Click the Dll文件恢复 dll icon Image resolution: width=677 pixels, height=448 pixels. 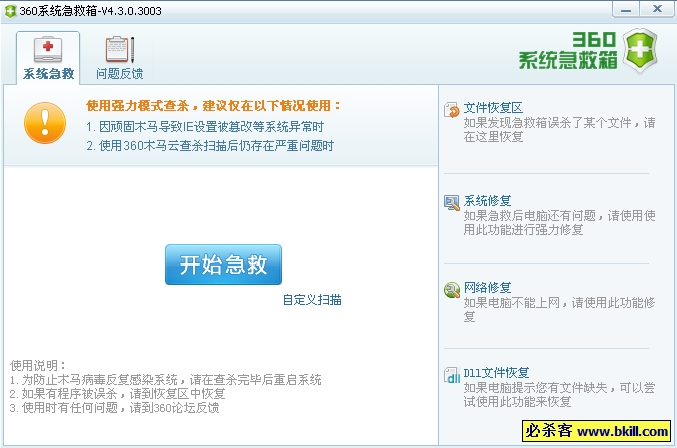452,375
